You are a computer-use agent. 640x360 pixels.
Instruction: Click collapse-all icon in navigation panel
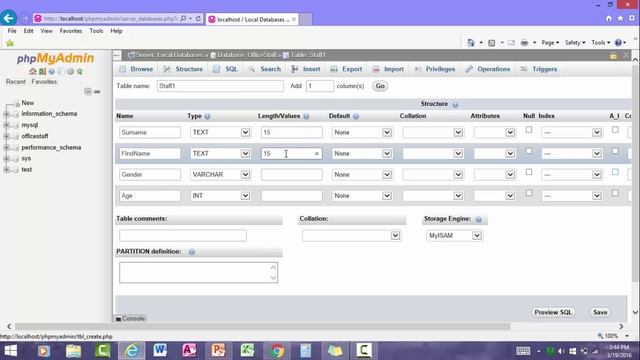[88, 91]
